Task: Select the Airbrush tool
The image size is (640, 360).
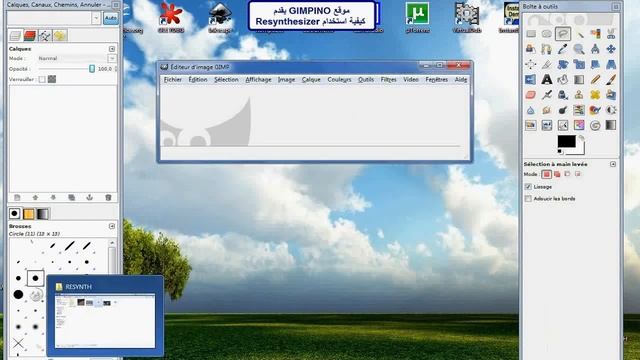Action: (x=547, y=95)
